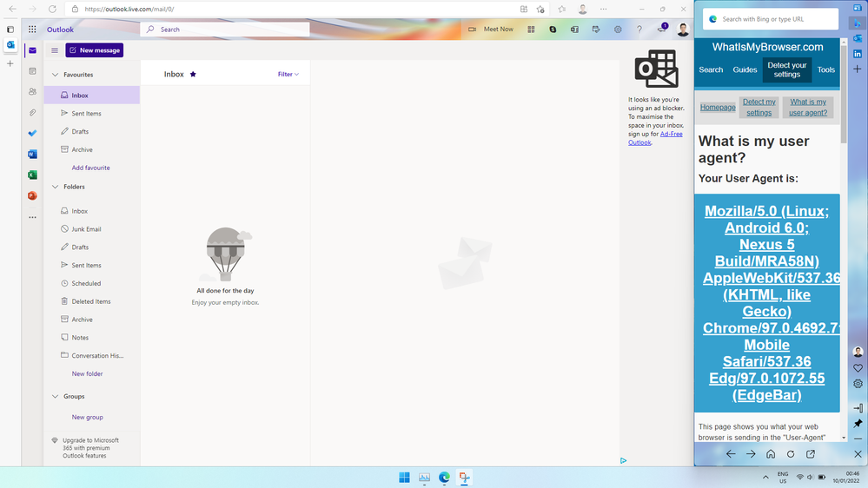868x488 pixels.
Task: Open the Deleted Items folder
Action: click(x=92, y=301)
